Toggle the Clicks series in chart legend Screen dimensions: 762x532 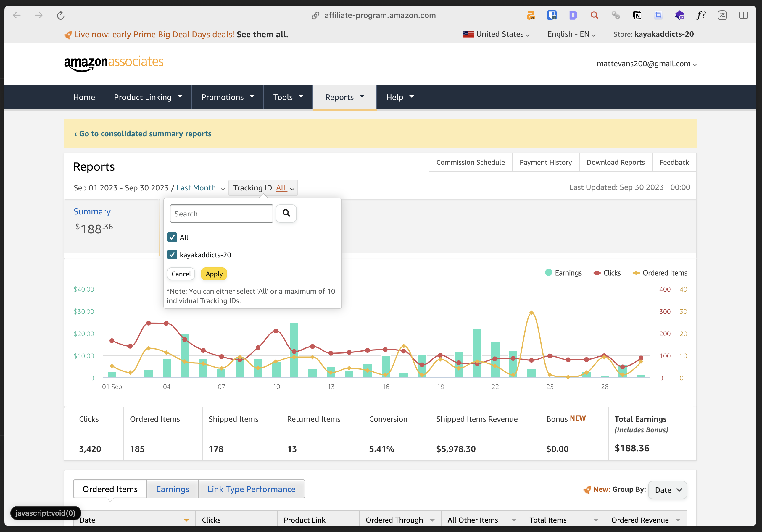607,273
